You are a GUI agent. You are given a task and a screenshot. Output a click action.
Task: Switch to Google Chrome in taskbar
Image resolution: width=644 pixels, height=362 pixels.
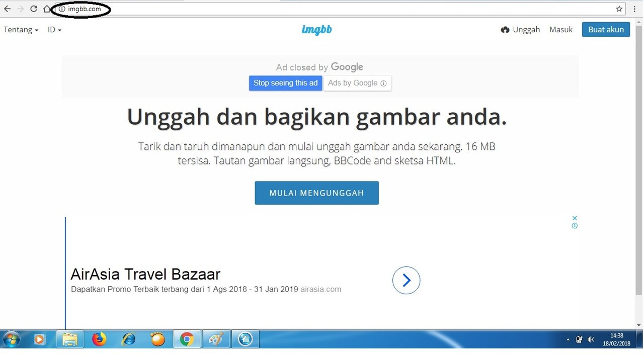click(187, 340)
